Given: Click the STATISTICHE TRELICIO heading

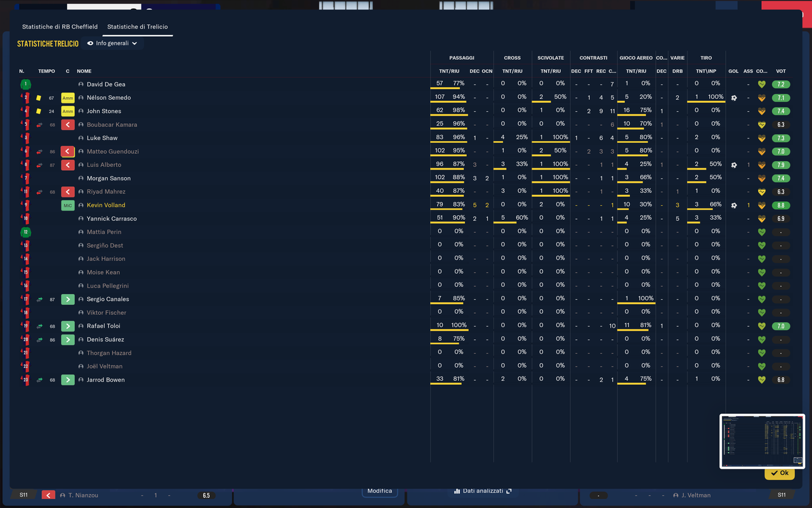Looking at the screenshot, I should [x=48, y=44].
